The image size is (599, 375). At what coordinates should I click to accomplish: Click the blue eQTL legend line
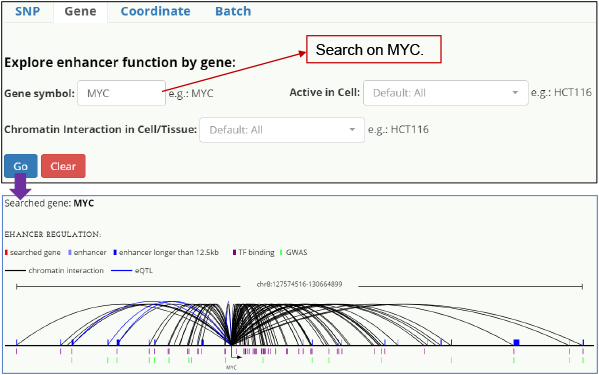click(121, 271)
